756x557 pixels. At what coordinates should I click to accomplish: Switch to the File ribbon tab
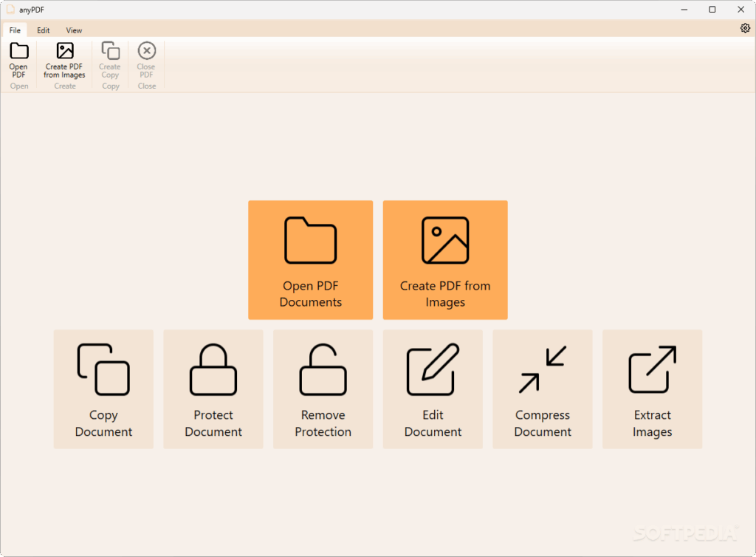click(15, 30)
